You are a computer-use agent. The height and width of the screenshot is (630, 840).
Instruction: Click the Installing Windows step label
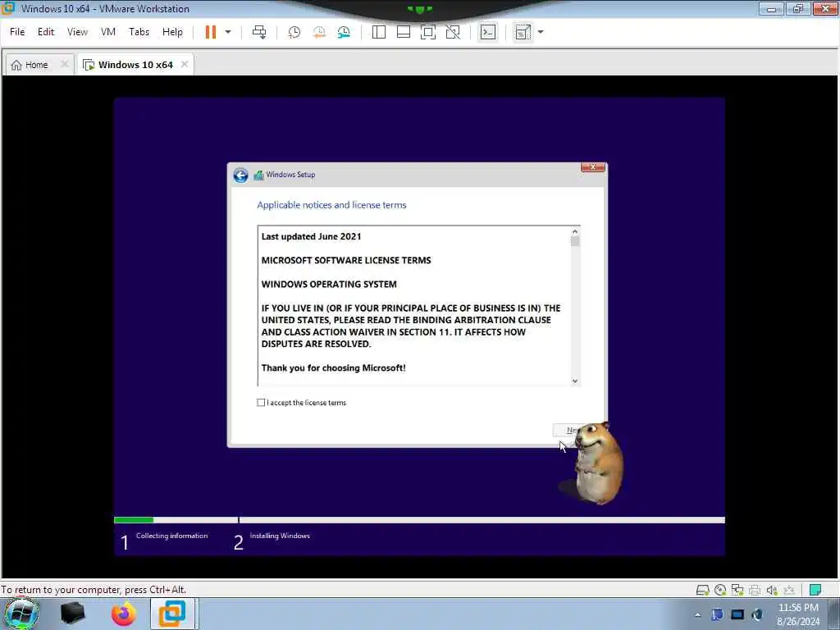[x=280, y=536]
